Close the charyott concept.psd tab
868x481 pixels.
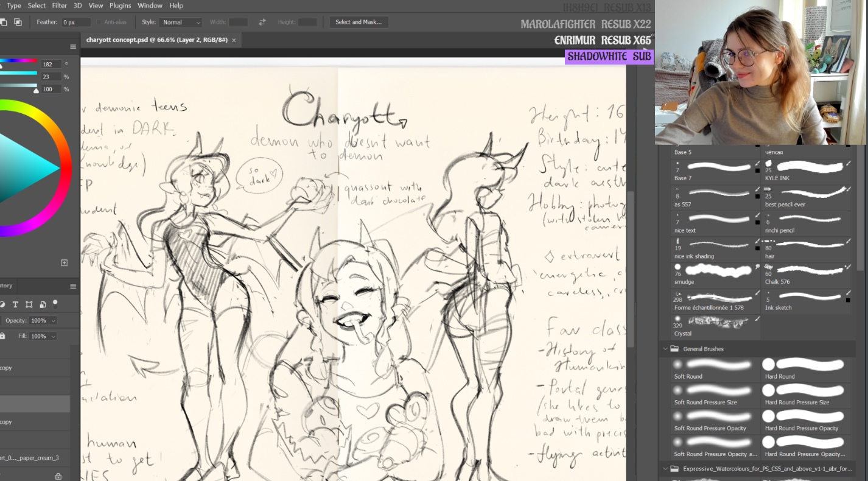pos(234,40)
